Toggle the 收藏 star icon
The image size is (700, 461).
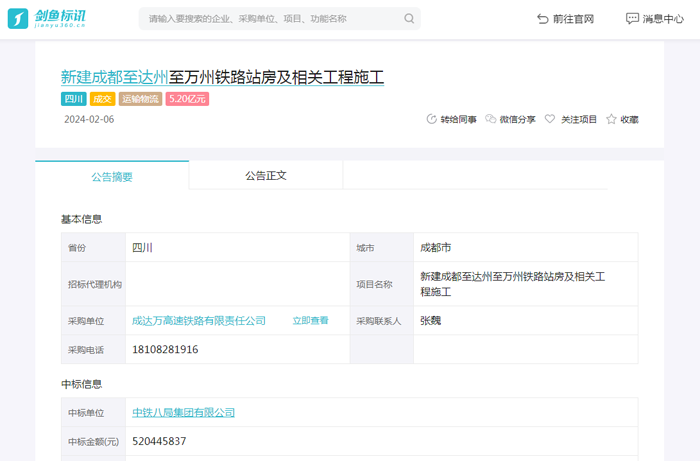pyautogui.click(x=611, y=119)
